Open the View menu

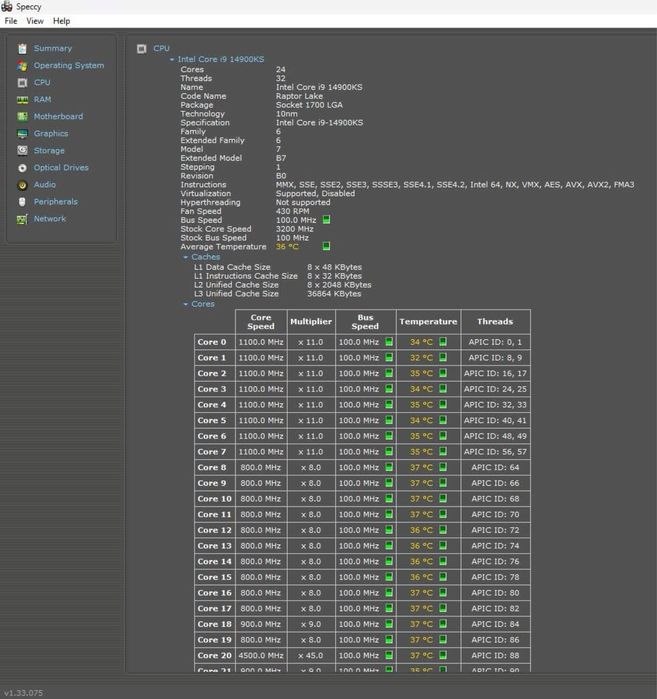pos(35,21)
